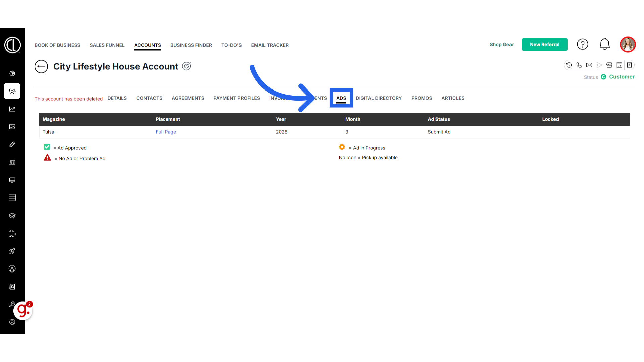Open the Full Page placement link

(x=166, y=132)
